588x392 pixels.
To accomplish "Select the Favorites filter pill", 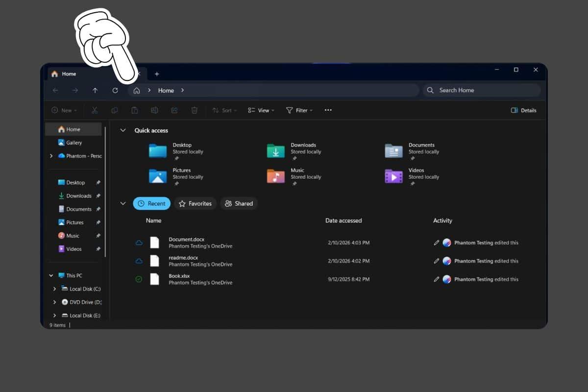I will tap(195, 203).
